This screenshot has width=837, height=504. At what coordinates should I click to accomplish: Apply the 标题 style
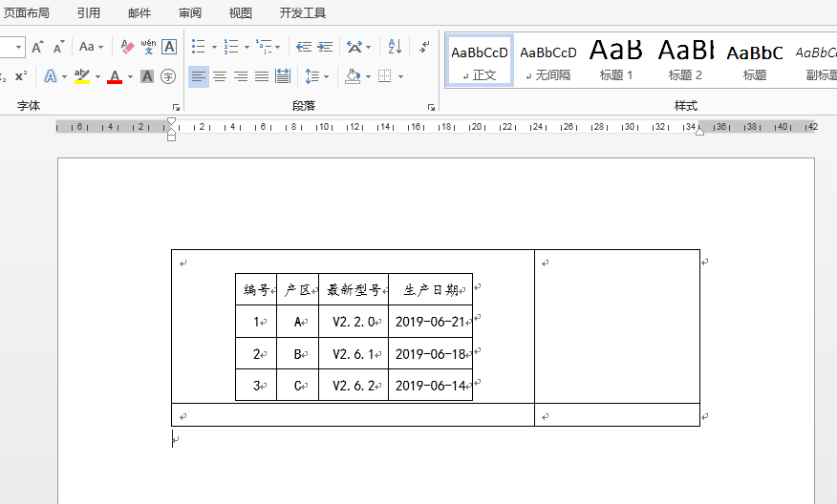[754, 60]
